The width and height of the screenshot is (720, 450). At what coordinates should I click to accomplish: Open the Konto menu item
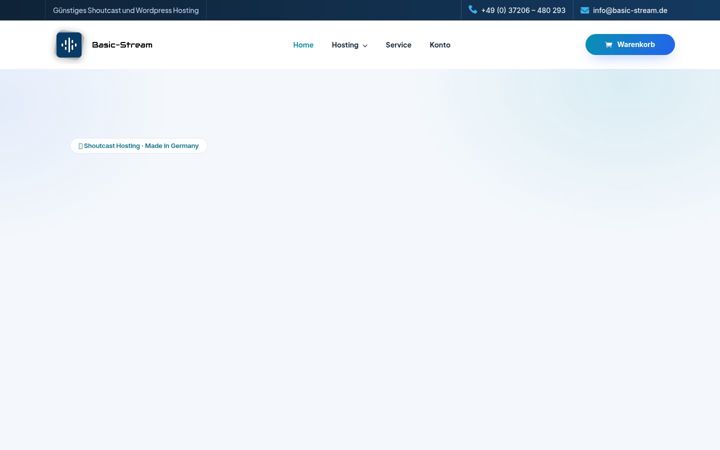pyautogui.click(x=440, y=45)
